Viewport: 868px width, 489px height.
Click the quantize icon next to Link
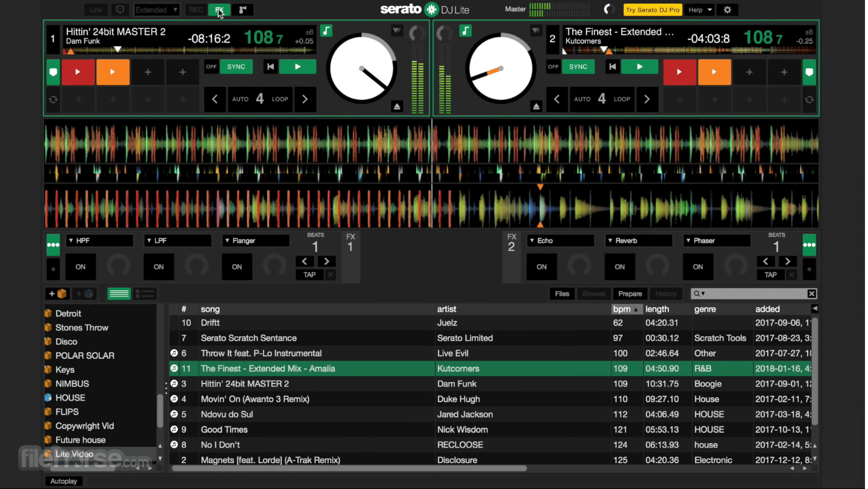pos(120,10)
